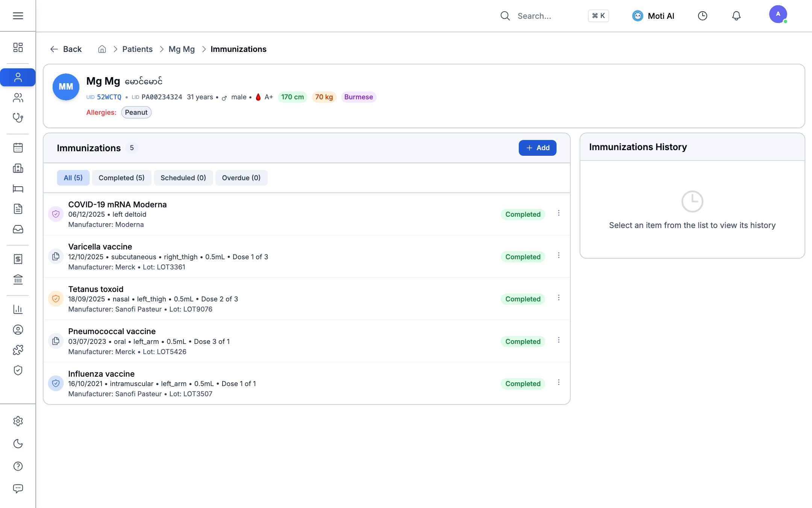Open the user circle icon in sidebar

(18, 330)
